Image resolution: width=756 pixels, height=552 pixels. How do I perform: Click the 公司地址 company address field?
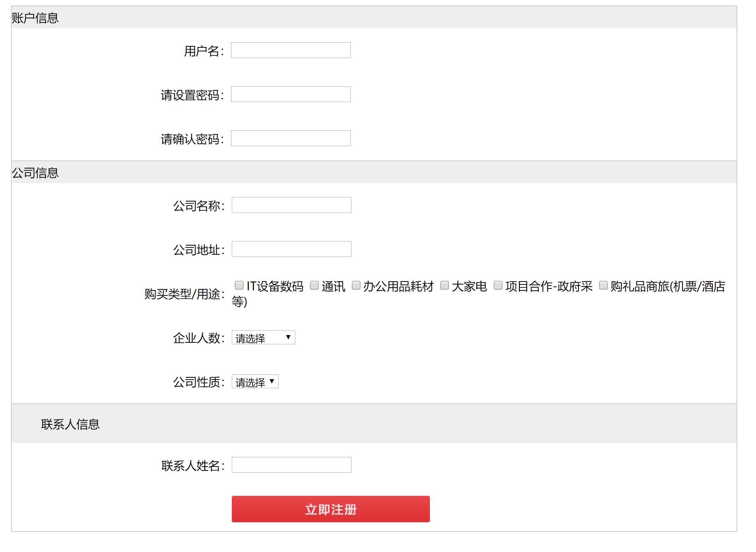291,249
